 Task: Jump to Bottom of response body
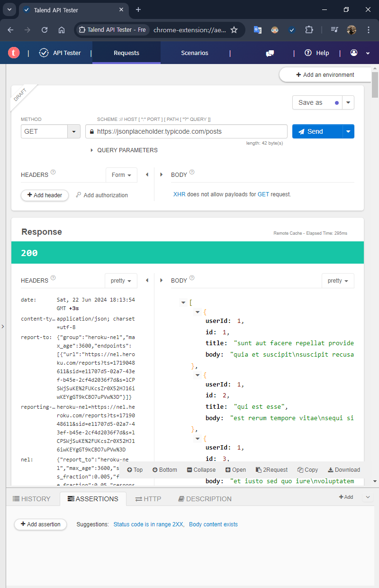(164, 470)
